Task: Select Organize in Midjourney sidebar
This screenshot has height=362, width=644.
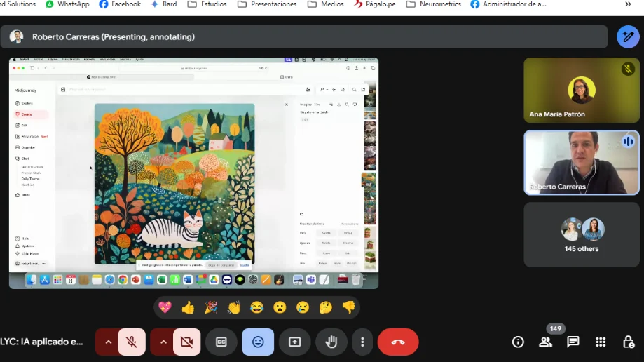Action: point(25,147)
